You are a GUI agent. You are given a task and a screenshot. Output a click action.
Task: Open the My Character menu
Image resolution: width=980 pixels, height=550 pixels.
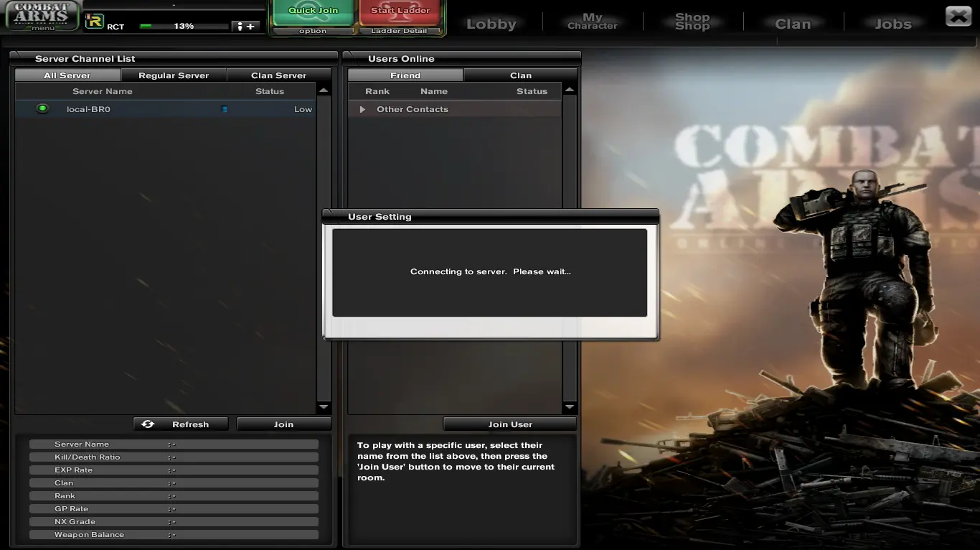593,21
